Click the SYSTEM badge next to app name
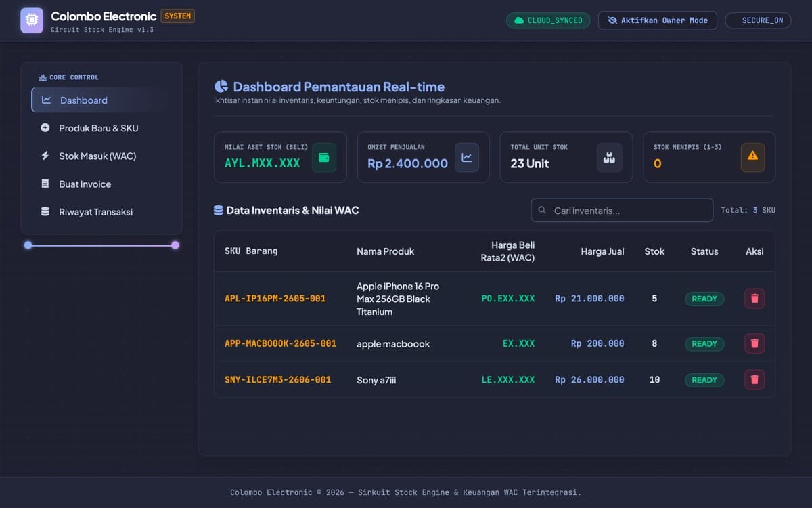 (178, 16)
